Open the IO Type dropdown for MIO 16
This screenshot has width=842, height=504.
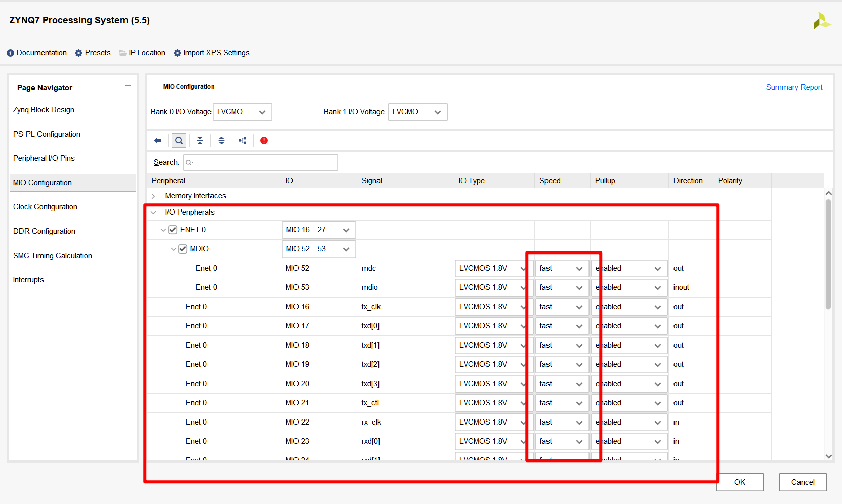494,307
